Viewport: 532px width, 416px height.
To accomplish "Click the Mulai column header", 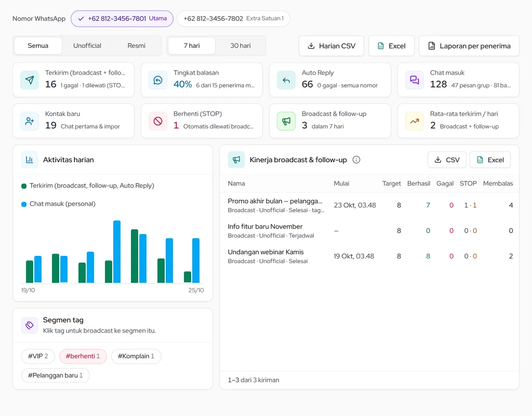I will pos(341,184).
